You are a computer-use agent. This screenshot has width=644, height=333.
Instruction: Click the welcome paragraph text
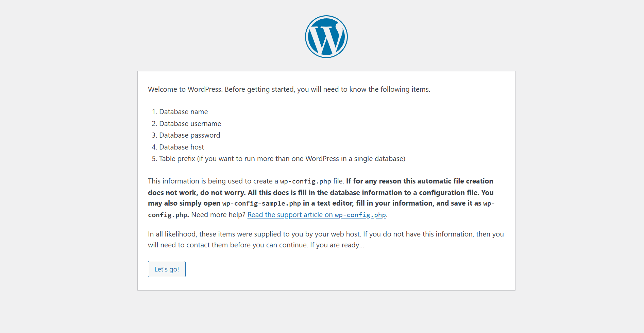click(x=289, y=89)
